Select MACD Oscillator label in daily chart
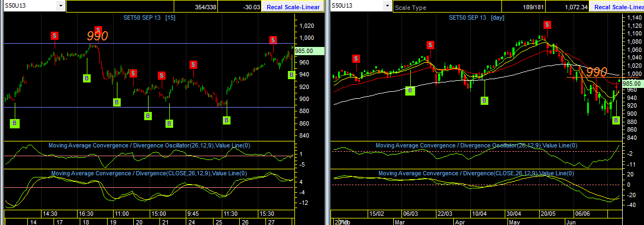644x225 pixels. 476,145
